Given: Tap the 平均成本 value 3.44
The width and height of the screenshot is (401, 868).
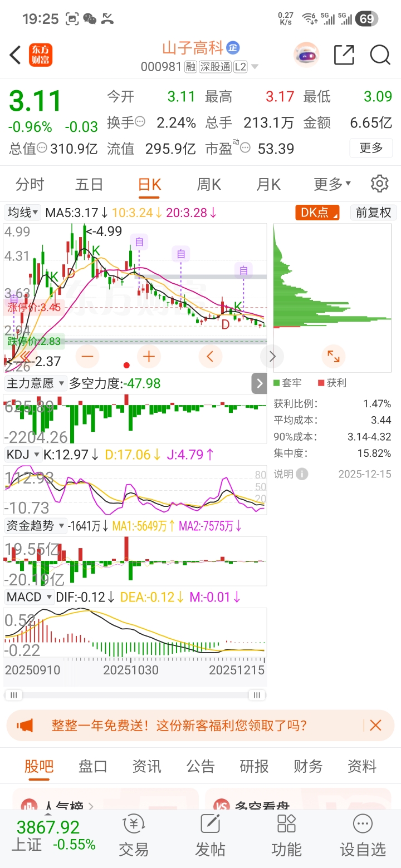Looking at the screenshot, I should coord(381,420).
